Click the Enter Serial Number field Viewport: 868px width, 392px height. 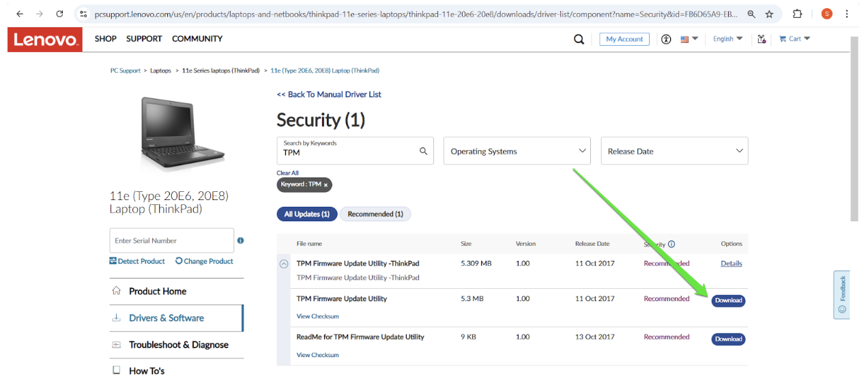(x=171, y=240)
